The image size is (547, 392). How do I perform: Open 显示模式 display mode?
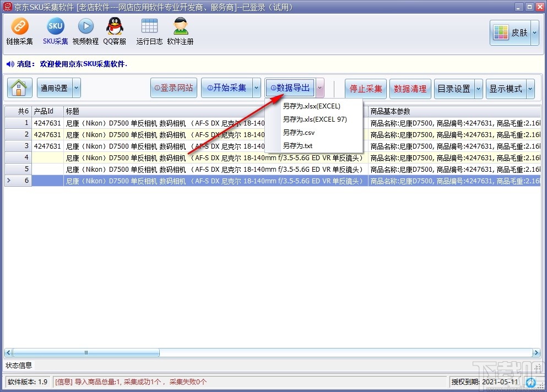point(506,89)
